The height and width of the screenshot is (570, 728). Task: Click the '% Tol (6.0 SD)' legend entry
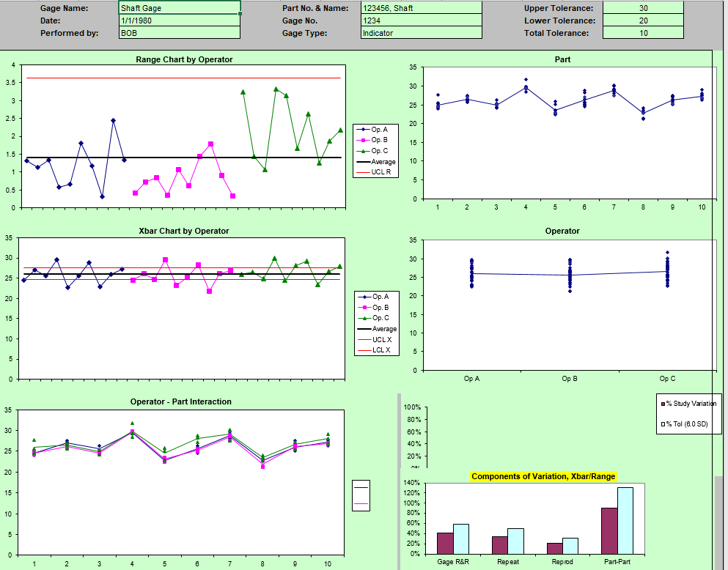pos(685,424)
